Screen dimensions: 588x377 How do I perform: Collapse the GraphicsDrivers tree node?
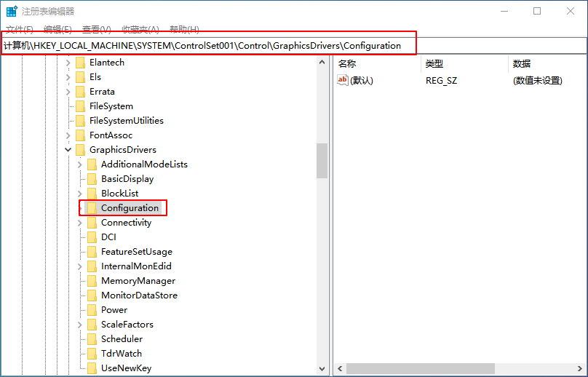(x=68, y=150)
